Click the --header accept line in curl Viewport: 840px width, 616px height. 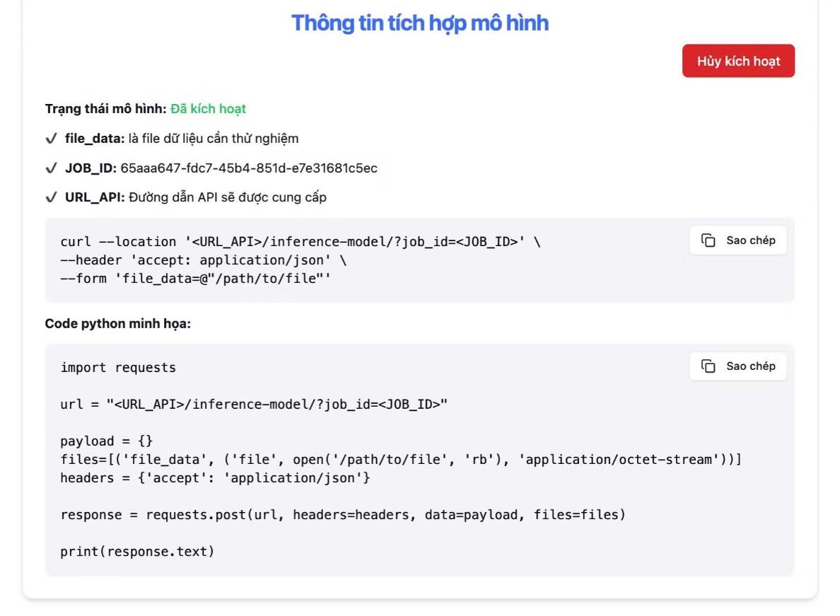click(x=204, y=260)
